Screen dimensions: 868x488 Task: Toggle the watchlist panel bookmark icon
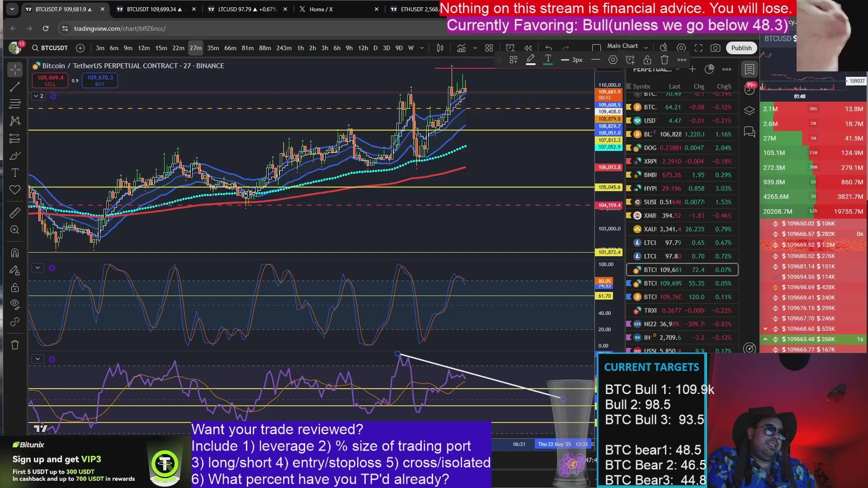coord(750,69)
